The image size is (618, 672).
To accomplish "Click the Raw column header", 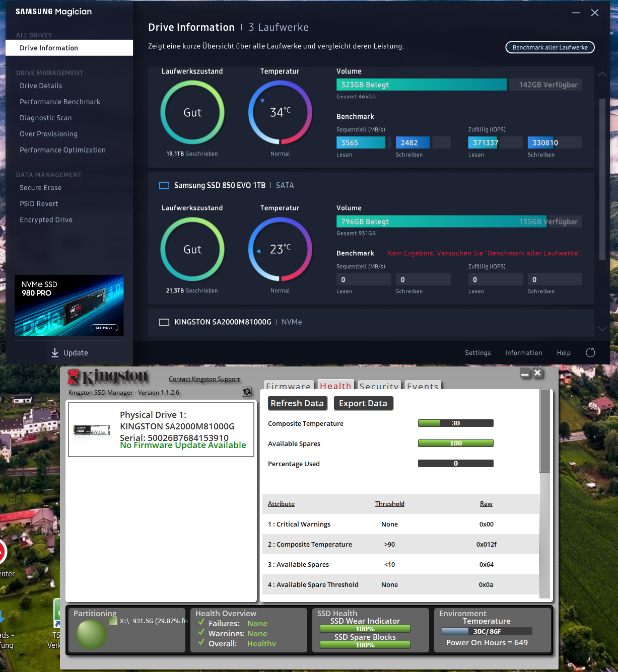I will pyautogui.click(x=487, y=504).
